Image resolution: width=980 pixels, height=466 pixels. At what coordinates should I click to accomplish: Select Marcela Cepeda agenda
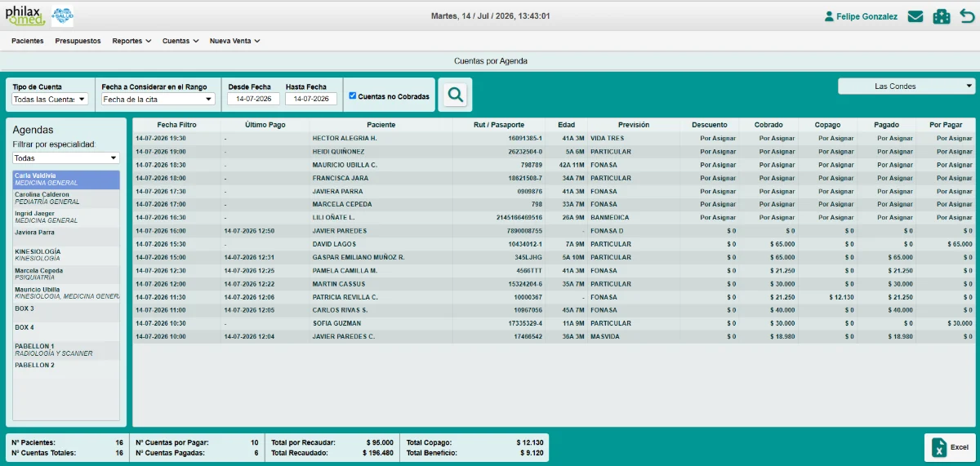66,274
